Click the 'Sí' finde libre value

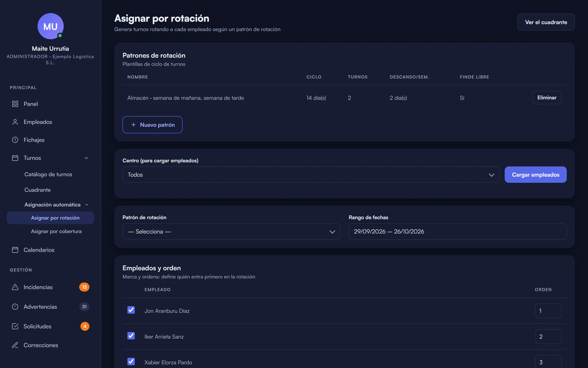click(462, 98)
